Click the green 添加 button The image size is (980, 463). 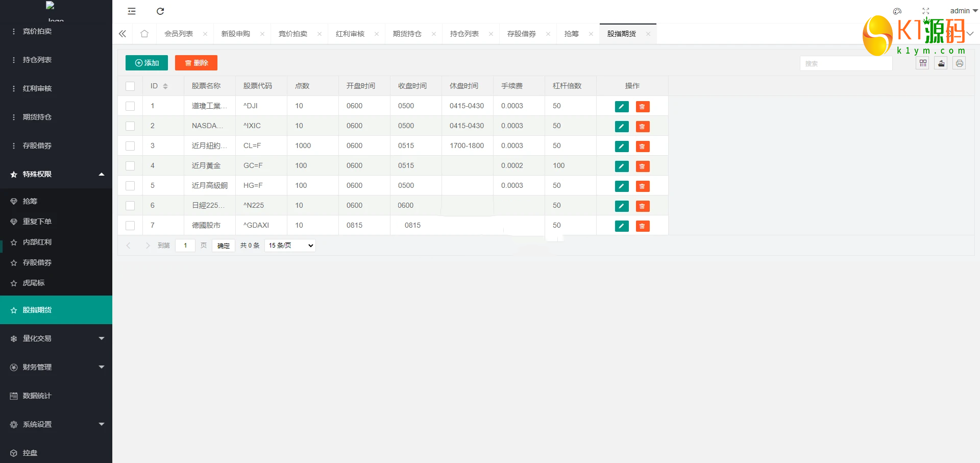[x=146, y=63]
